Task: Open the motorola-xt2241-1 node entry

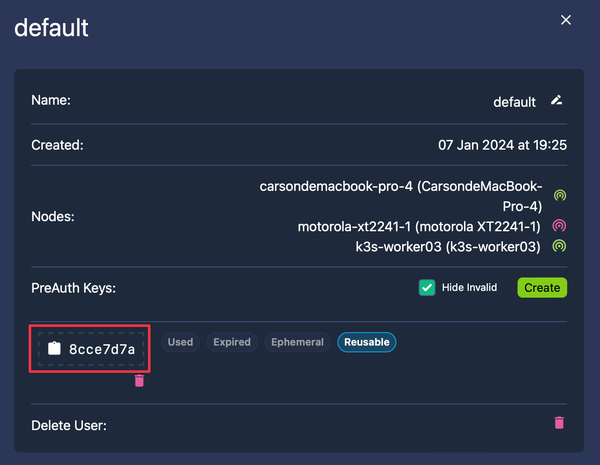Action: pos(419,227)
